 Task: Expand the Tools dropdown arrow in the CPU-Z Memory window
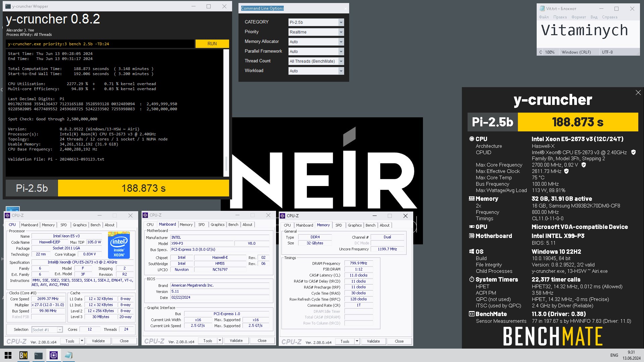[357, 341]
